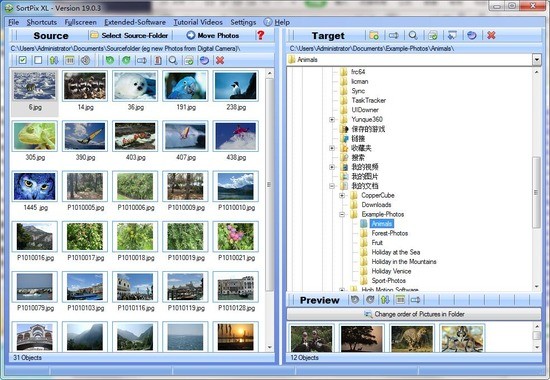
Task: Click the Select Source-Folder button
Action: [x=129, y=35]
